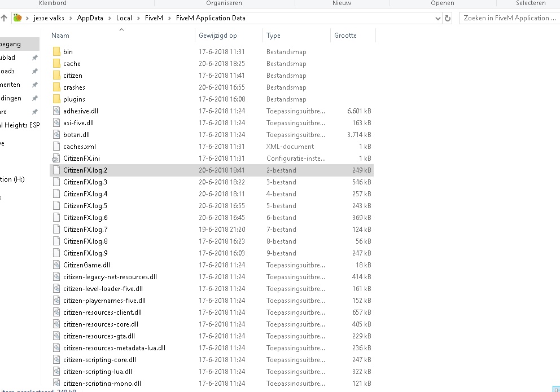
Task: Open the cache folder
Action: [x=73, y=63]
